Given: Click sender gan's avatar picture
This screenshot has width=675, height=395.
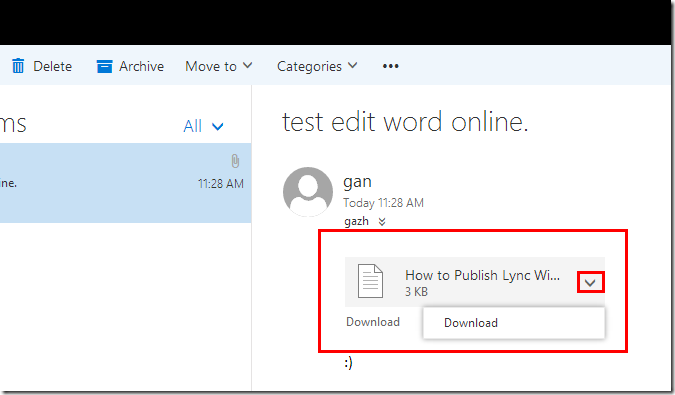Looking at the screenshot, I should pos(308,191).
